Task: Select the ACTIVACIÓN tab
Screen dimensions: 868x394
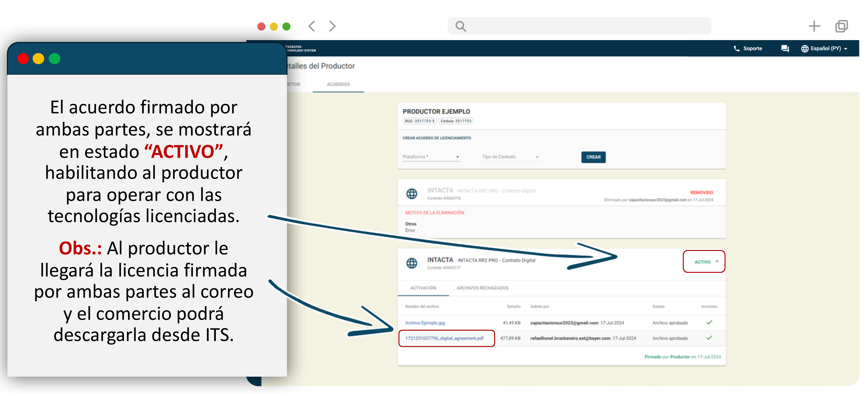Action: click(423, 288)
